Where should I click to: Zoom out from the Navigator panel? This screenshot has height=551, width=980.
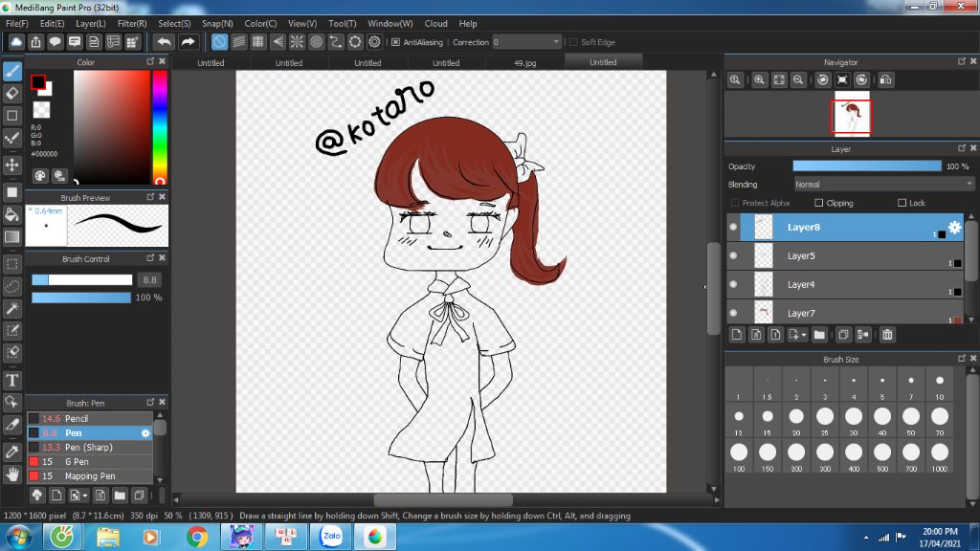798,80
